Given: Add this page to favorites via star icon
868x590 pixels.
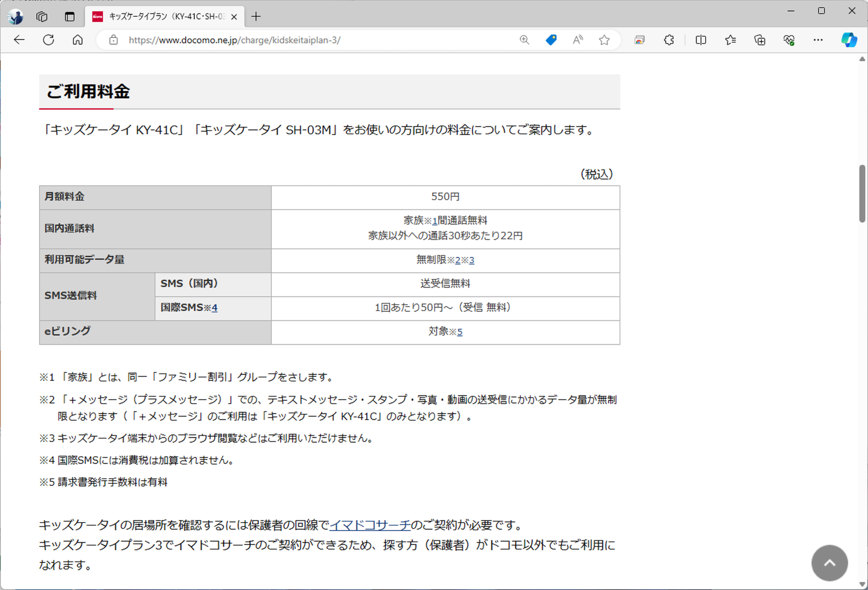Looking at the screenshot, I should pyautogui.click(x=604, y=40).
